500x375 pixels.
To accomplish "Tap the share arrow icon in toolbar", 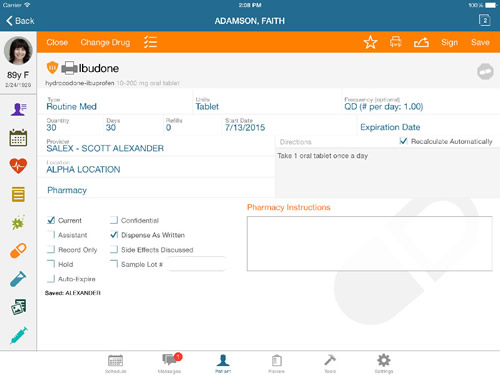I will point(421,43).
